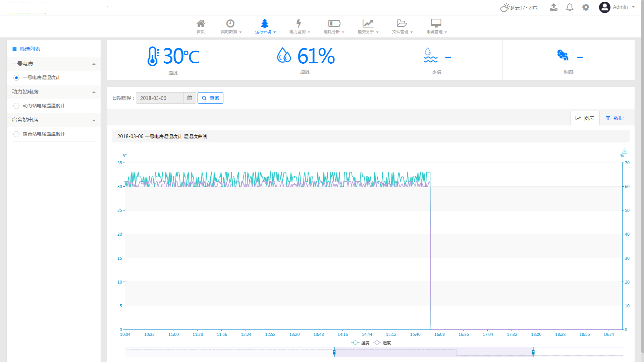This screenshot has width=644, height=362.
Task: Click the upload icon in header
Action: pyautogui.click(x=553, y=7)
